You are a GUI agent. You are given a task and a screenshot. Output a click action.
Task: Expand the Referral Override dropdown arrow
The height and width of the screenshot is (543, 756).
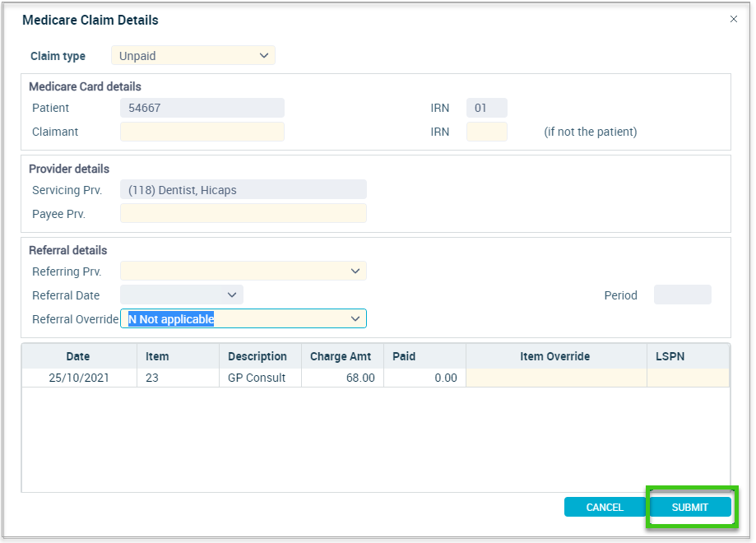tap(355, 318)
